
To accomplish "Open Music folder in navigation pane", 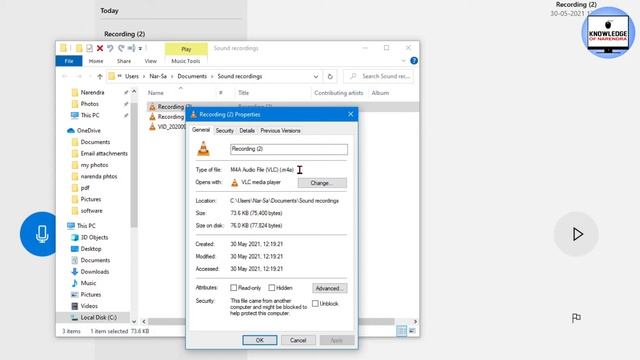I will click(84, 283).
